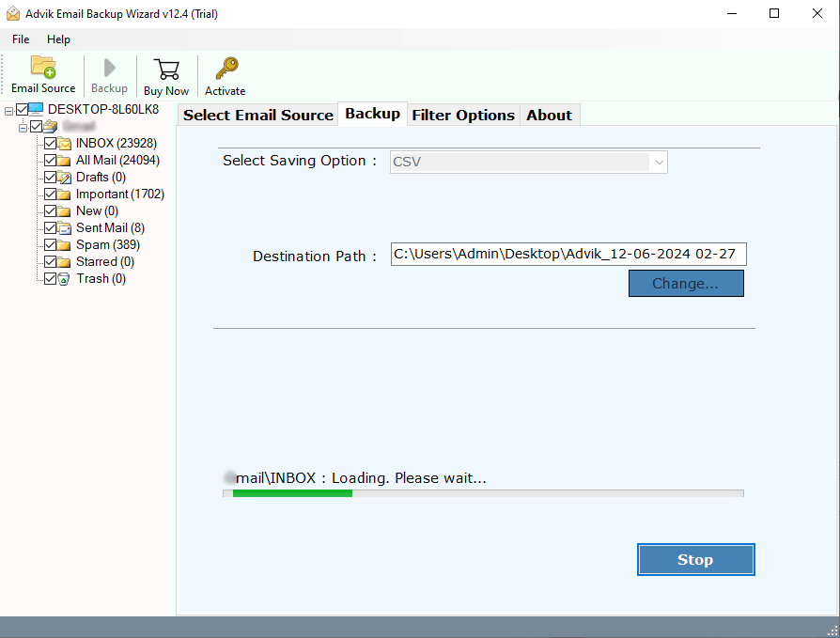Open the Email Source toolbar icon

[43, 68]
